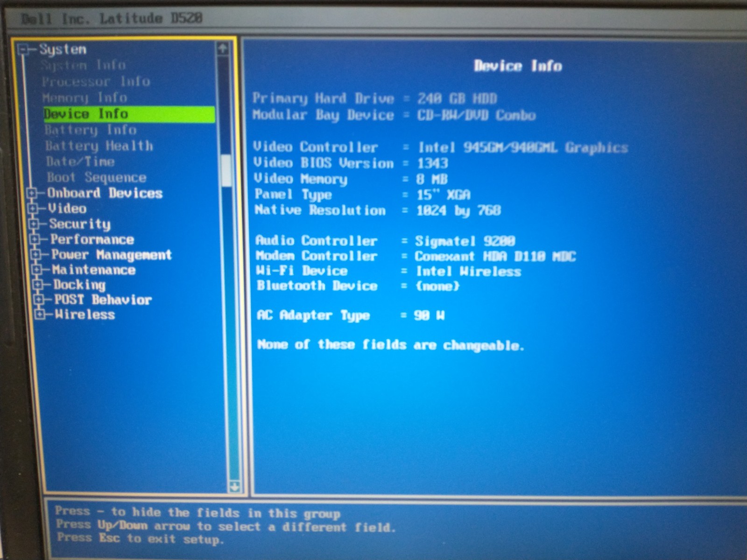Select the Onboard Devices label
This screenshot has width=747, height=560.
pos(105,193)
